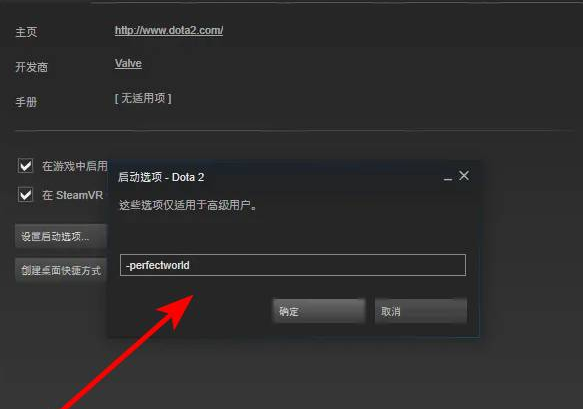Click the 主页 row label
The image size is (583, 409).
pos(26,32)
